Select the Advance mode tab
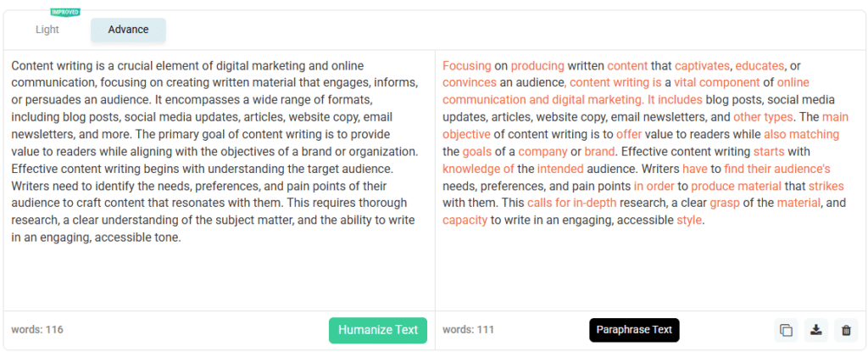The image size is (868, 352). tap(128, 30)
